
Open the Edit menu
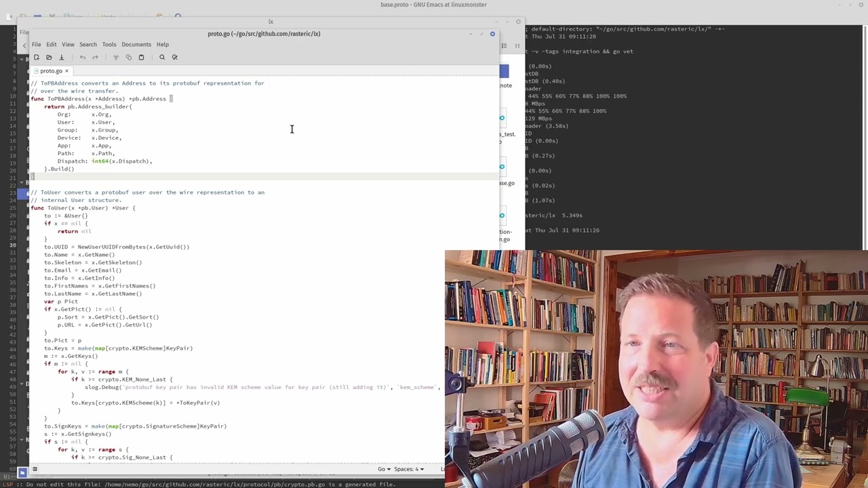pos(52,45)
